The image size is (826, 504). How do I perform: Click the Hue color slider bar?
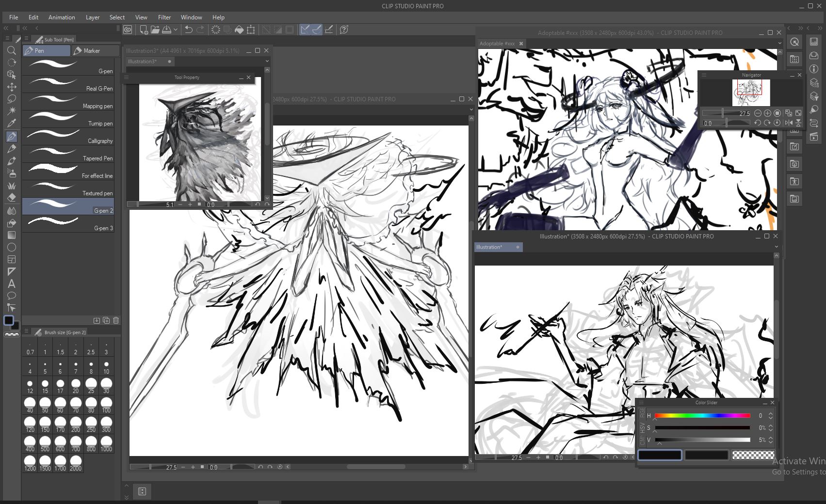702,415
